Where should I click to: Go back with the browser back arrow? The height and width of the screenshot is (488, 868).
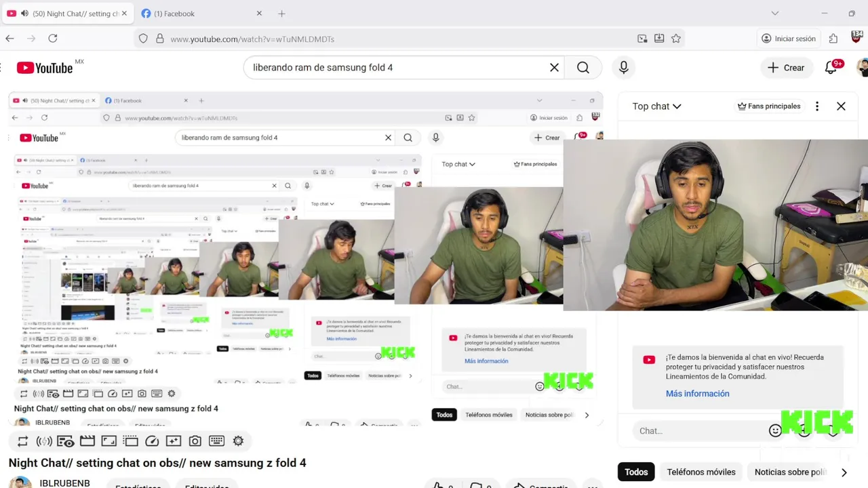(x=9, y=39)
